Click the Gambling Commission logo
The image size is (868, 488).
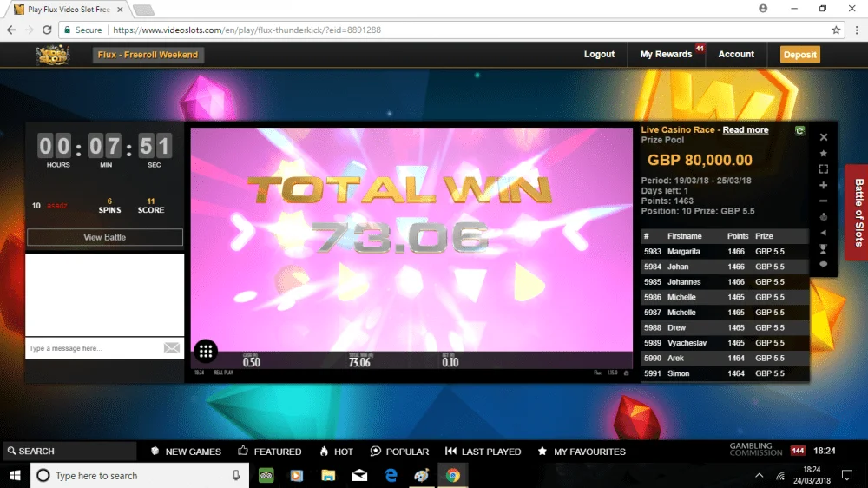tap(756, 449)
